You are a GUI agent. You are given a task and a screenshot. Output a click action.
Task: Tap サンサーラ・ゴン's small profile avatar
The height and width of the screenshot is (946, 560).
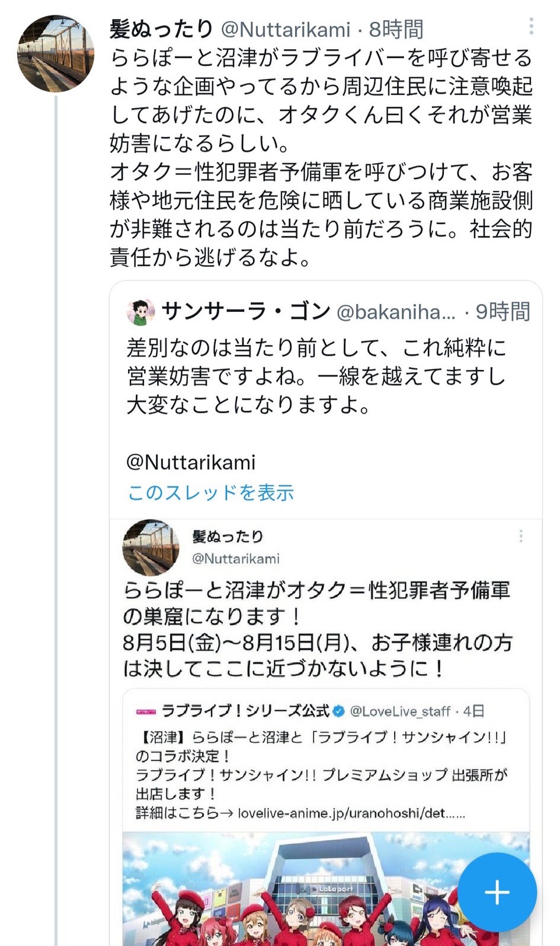[x=141, y=312]
